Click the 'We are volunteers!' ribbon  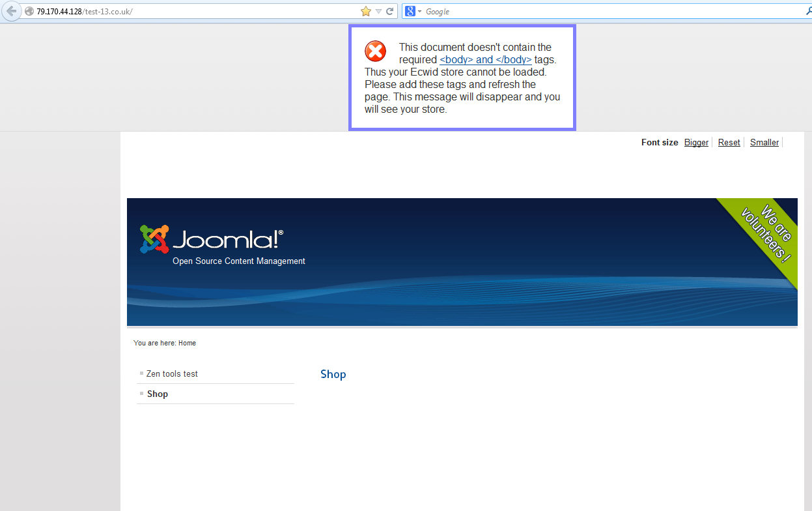tap(765, 235)
